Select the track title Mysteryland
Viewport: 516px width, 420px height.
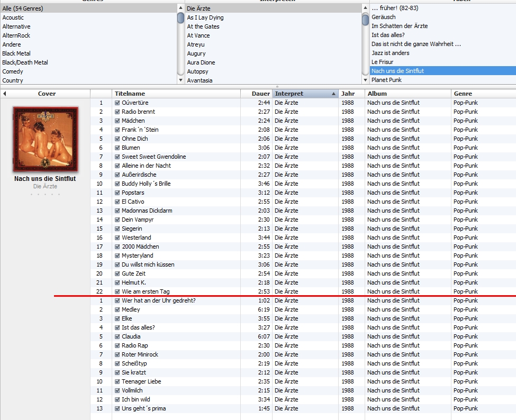137,255
